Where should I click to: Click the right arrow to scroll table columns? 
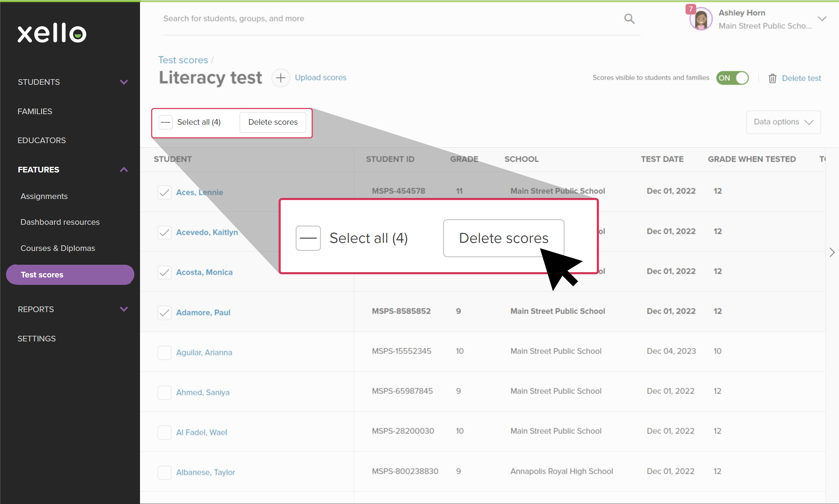point(832,252)
